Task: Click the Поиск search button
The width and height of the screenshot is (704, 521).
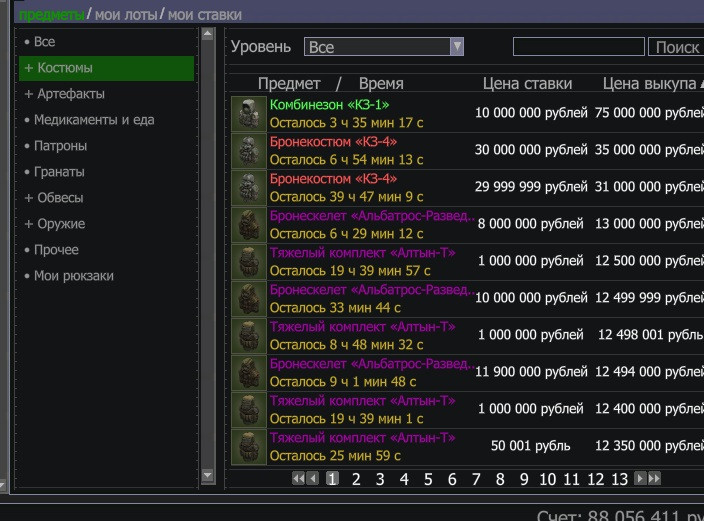Action: tap(676, 47)
